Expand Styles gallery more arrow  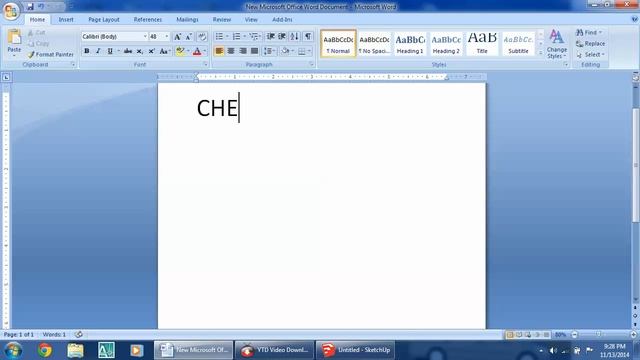(541, 53)
